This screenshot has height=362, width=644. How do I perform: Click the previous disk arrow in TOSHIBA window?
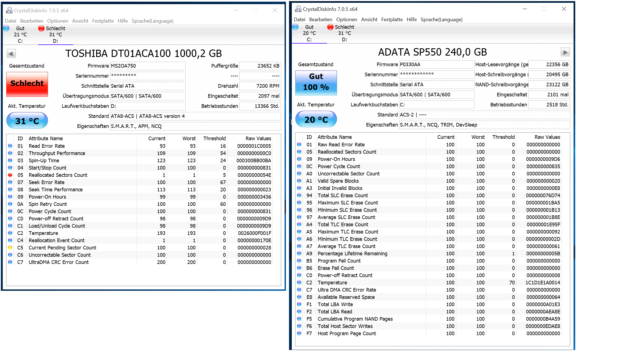point(11,53)
